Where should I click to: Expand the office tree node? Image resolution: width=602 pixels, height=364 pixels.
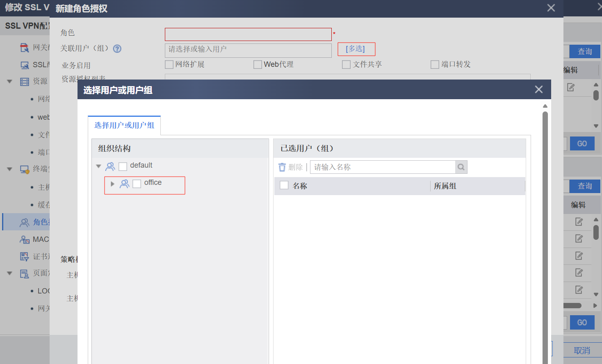[112, 184]
